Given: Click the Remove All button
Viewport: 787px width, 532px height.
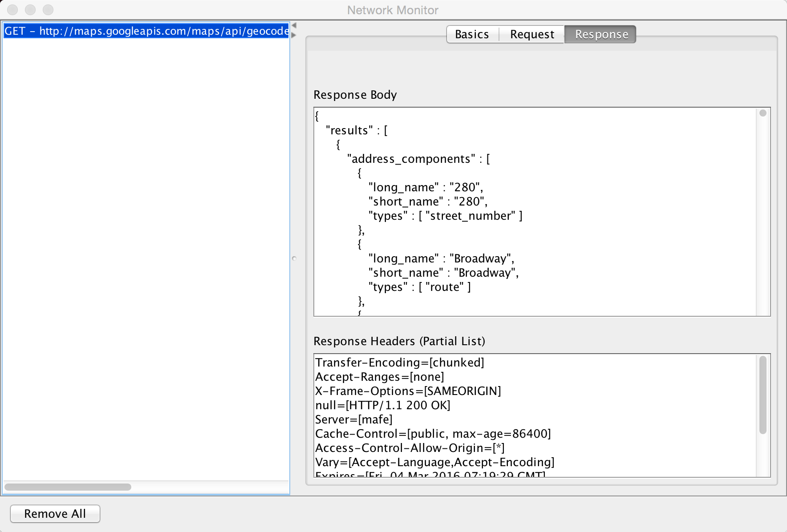Looking at the screenshot, I should click(x=55, y=514).
